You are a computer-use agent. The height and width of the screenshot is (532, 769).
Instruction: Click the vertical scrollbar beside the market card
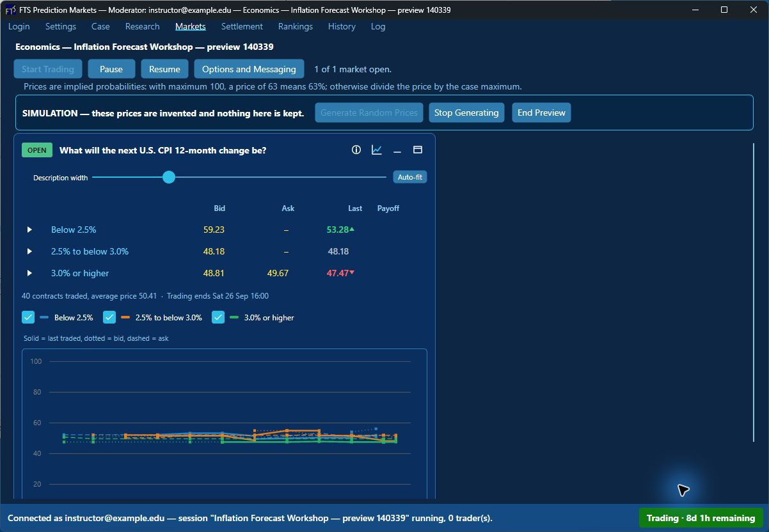[x=754, y=292]
